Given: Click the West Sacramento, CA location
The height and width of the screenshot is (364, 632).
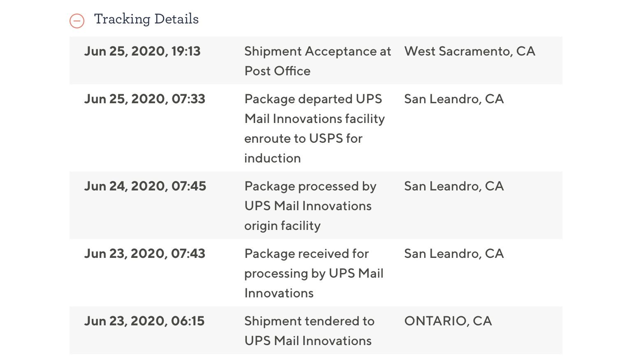Looking at the screenshot, I should (x=469, y=51).
